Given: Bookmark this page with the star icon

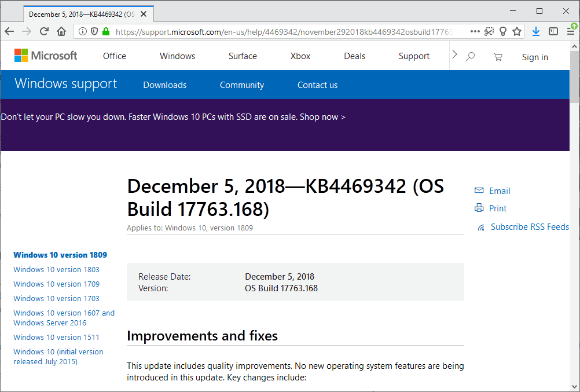Looking at the screenshot, I should pyautogui.click(x=517, y=31).
